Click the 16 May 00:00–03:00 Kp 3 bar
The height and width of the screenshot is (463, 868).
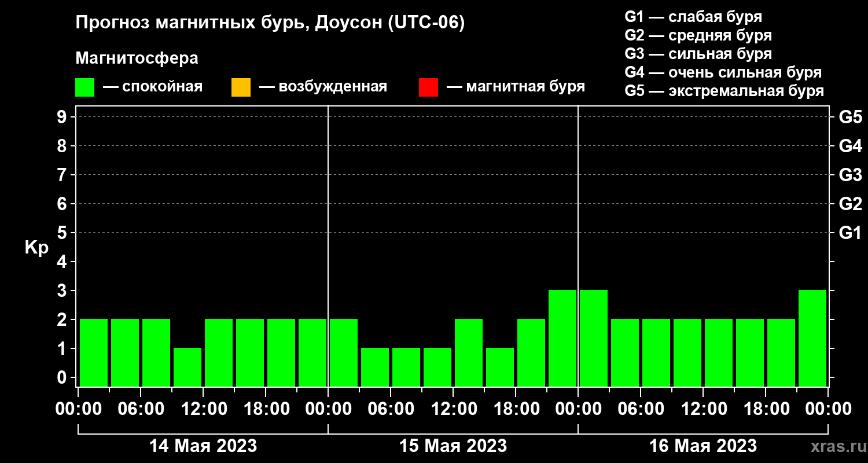[594, 338]
